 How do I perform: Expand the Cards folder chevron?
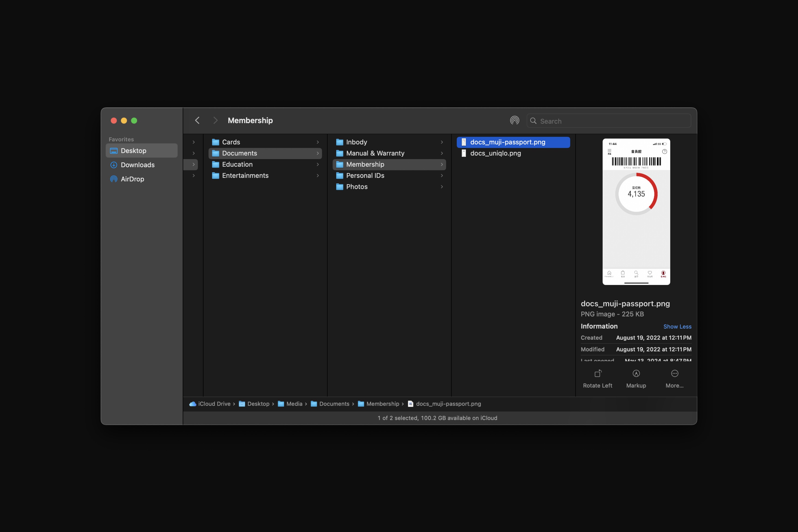click(x=317, y=142)
